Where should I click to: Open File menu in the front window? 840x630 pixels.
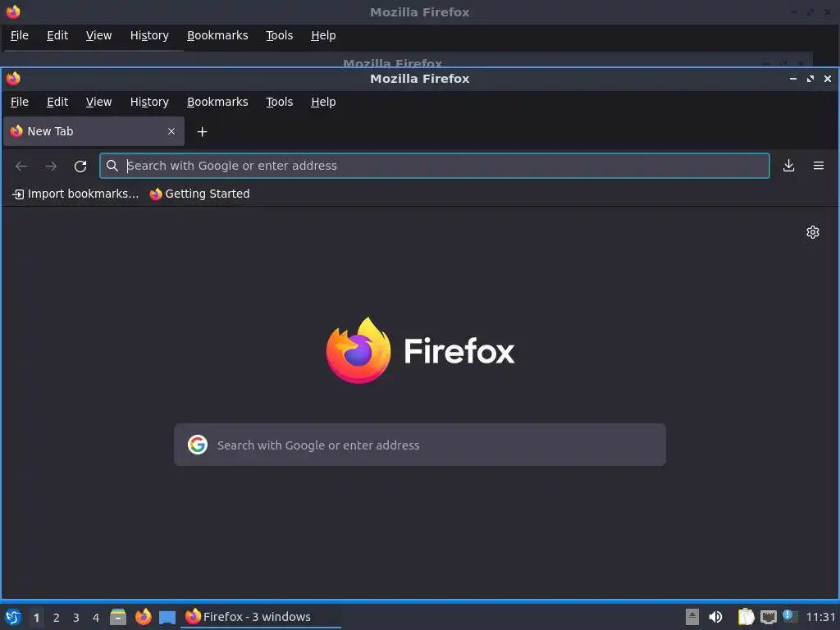tap(20, 102)
